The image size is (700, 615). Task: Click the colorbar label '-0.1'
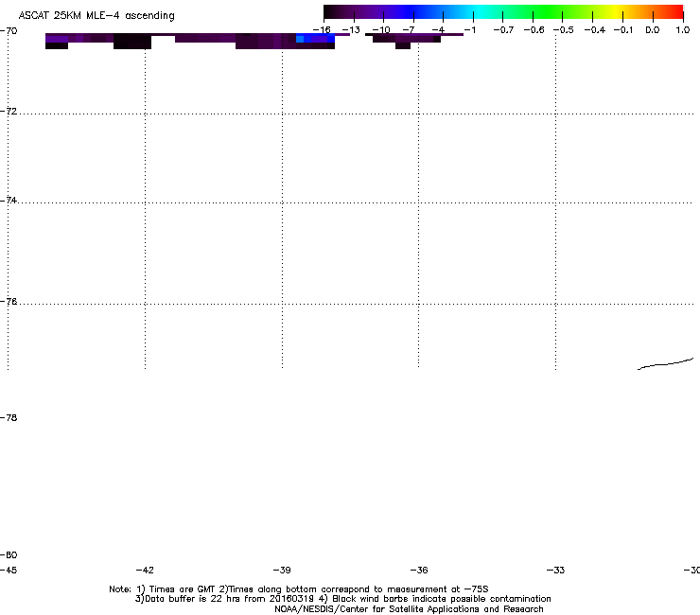click(622, 30)
